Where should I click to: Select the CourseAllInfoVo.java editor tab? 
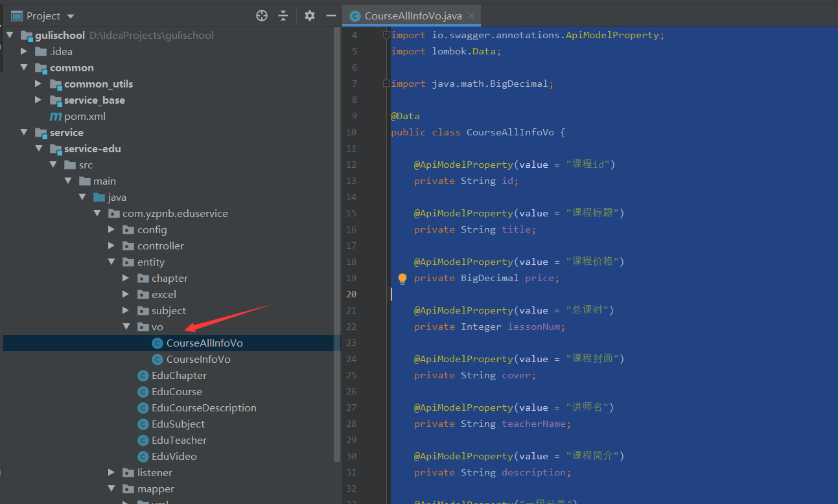[x=413, y=16]
